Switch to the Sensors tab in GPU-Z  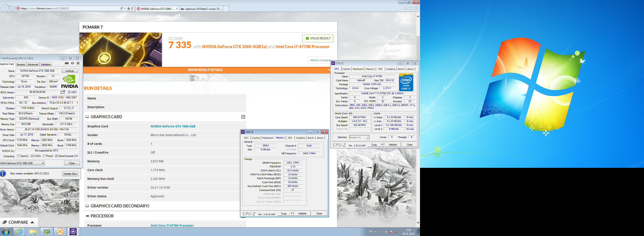[x=21, y=64]
